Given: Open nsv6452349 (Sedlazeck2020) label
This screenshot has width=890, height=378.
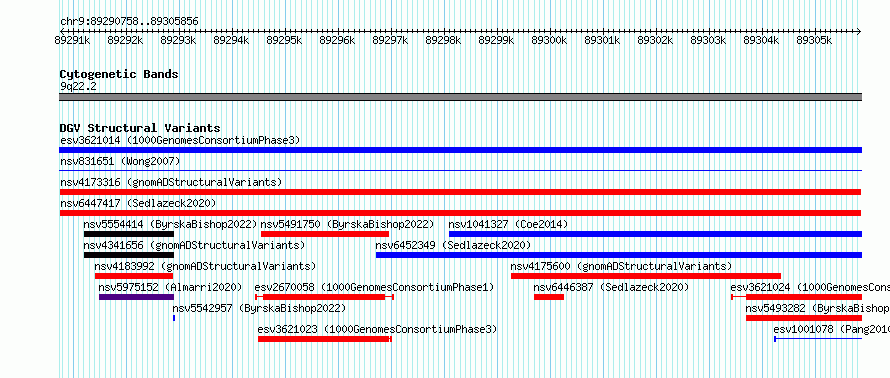Looking at the screenshot, I should pyautogui.click(x=453, y=245).
